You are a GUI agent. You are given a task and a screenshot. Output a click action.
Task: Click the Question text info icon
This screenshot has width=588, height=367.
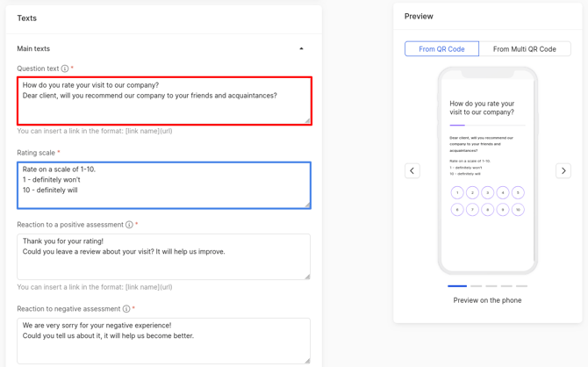65,68
